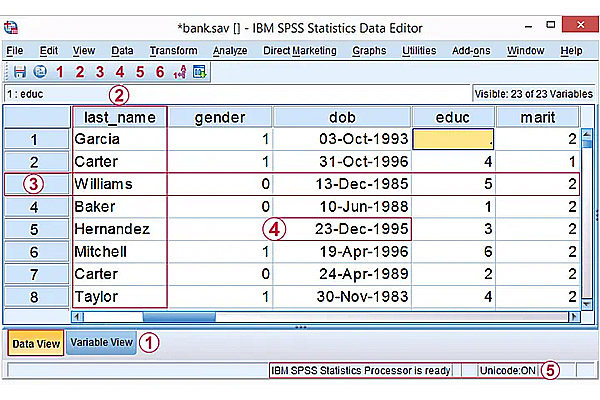Click the cell reading Mitchell
600x400 pixels.
120,251
